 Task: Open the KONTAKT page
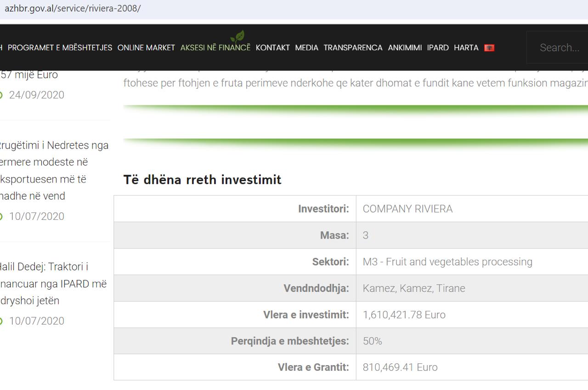pyautogui.click(x=272, y=47)
